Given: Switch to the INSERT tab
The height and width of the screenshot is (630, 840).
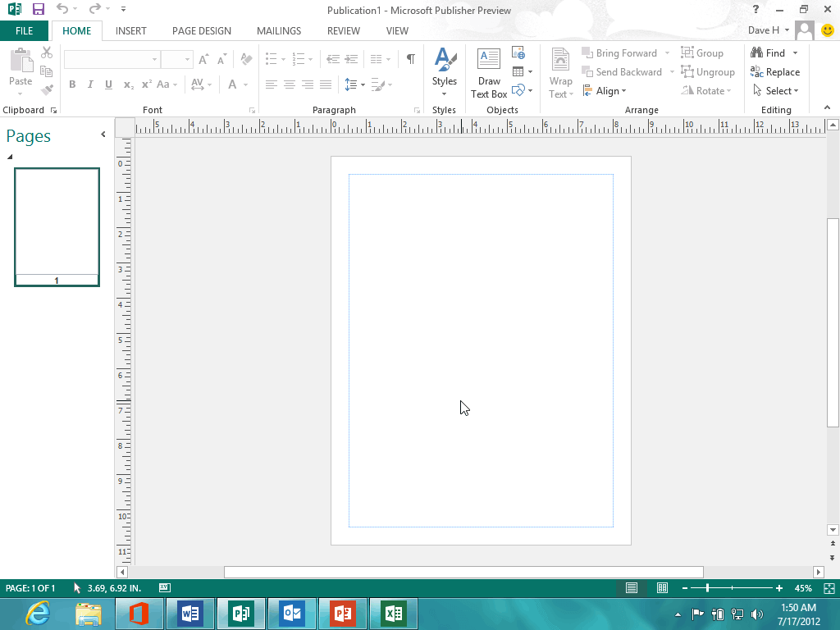Looking at the screenshot, I should 130,31.
